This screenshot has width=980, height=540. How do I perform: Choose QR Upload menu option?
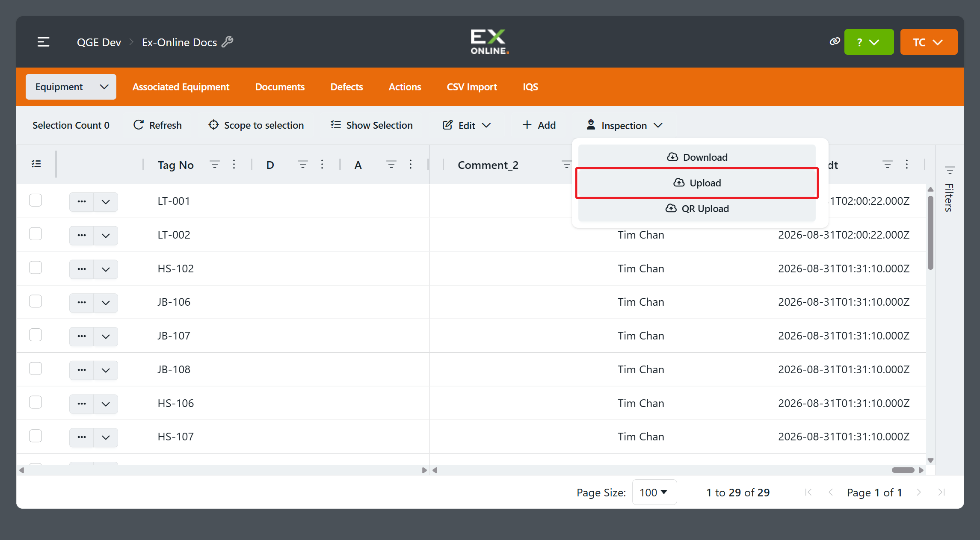pos(697,209)
